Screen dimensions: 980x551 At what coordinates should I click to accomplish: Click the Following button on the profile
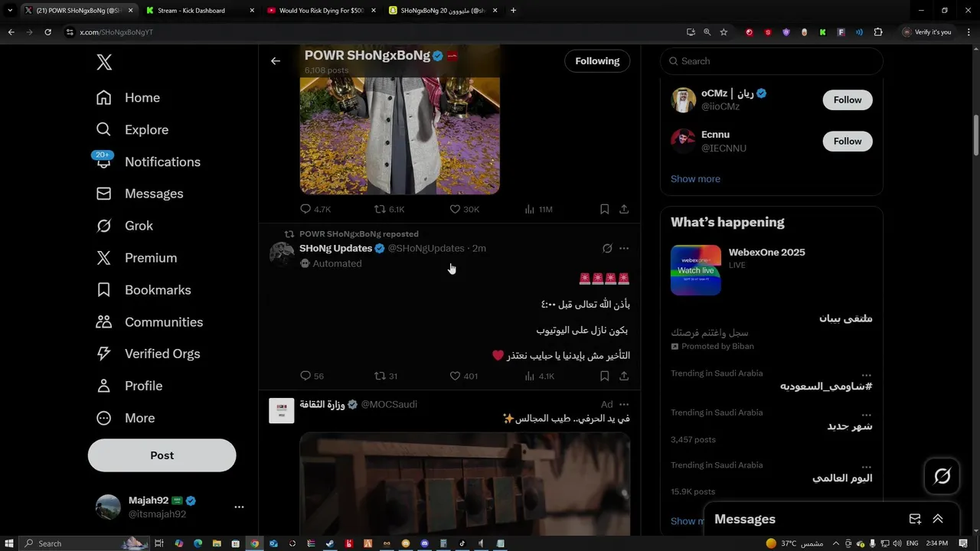pyautogui.click(x=597, y=61)
